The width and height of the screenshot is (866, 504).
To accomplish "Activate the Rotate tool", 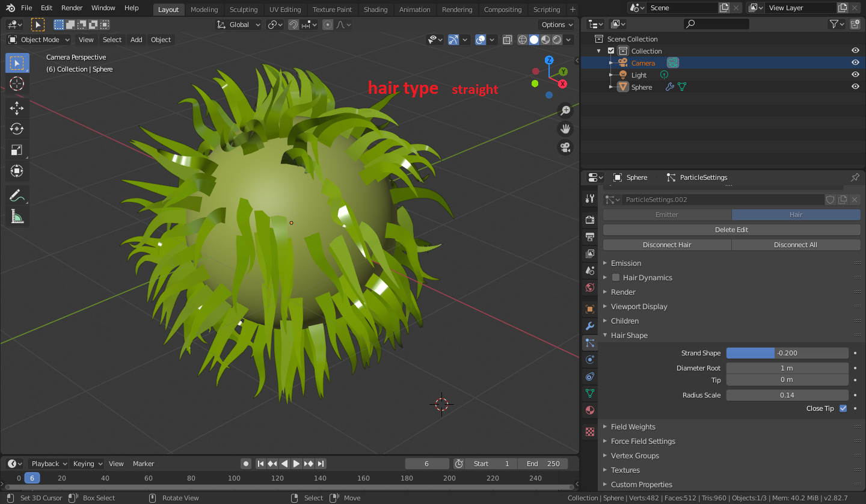I will [x=17, y=129].
